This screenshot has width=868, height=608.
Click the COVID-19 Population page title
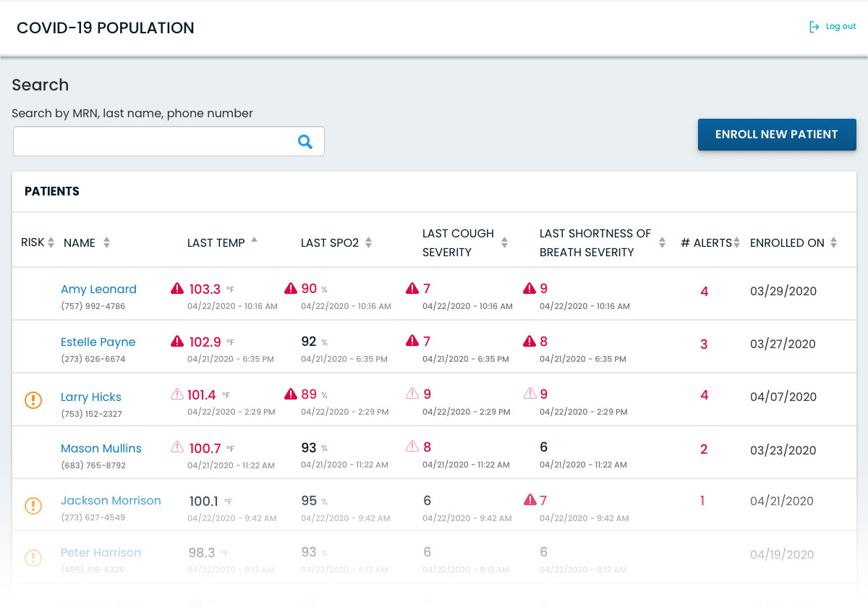click(x=106, y=28)
